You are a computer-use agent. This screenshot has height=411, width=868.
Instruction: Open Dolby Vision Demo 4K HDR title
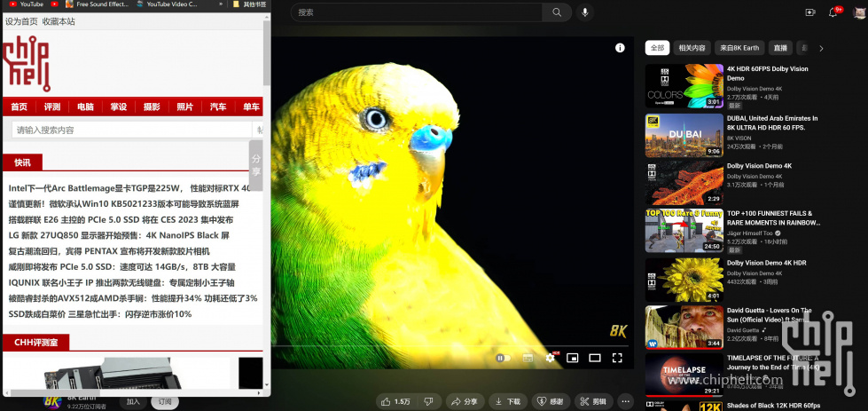pos(766,263)
